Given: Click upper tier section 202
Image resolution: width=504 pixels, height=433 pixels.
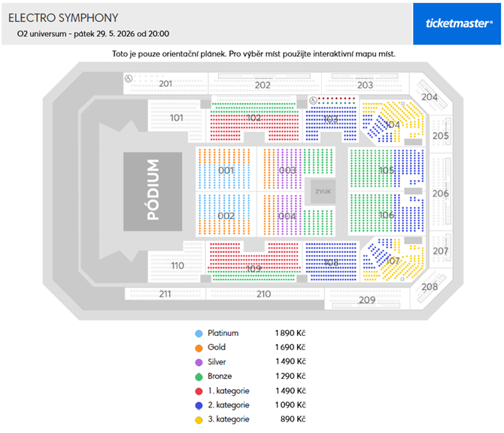Looking at the screenshot, I should point(262,85).
